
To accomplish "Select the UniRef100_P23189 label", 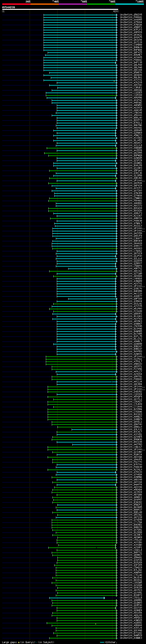I will point(131,311).
